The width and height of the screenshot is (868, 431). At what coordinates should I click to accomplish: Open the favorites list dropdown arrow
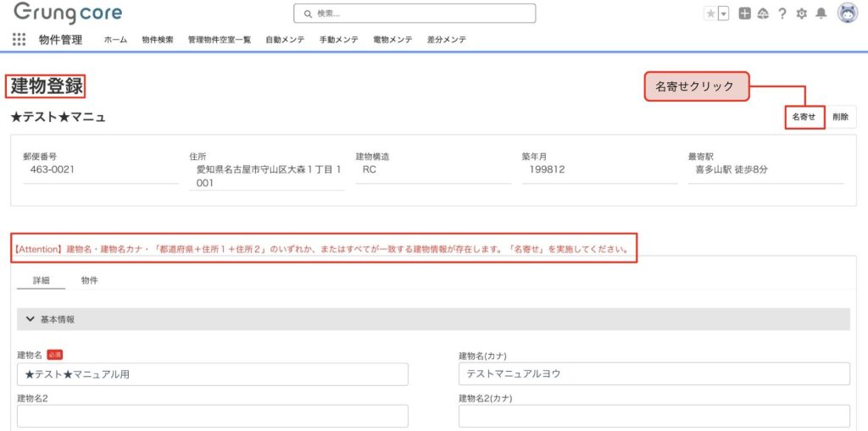(x=723, y=14)
